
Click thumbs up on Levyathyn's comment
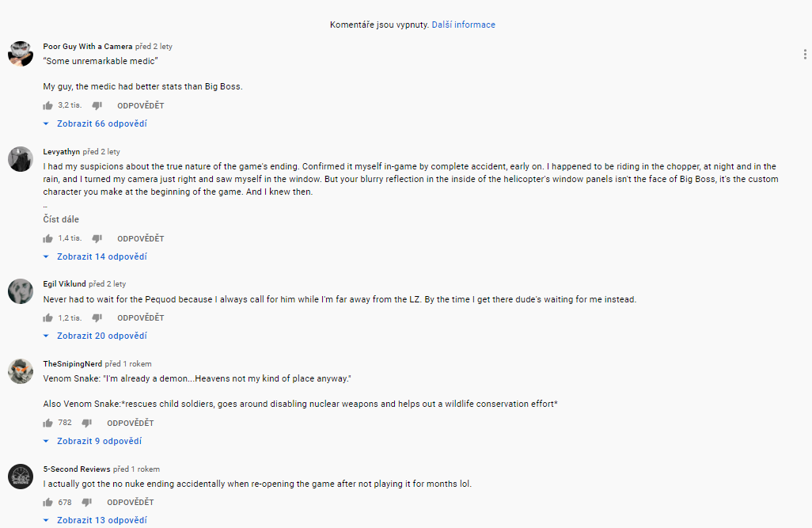pos(48,238)
